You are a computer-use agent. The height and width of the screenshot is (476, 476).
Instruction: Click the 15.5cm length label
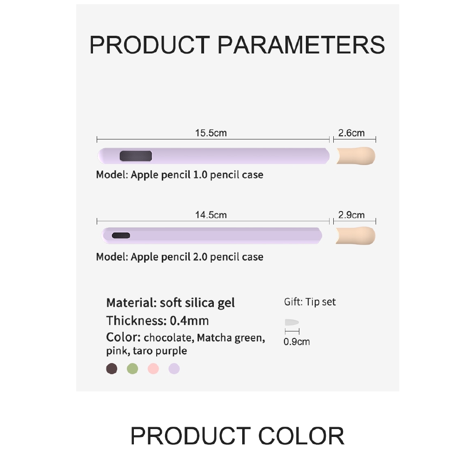[211, 133]
